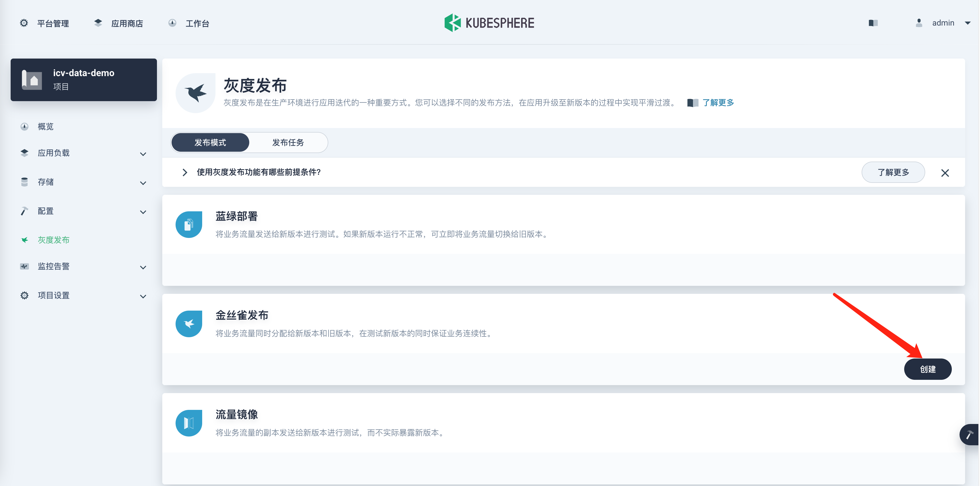The height and width of the screenshot is (486, 980).
Task: Click the 工作台 dashboard icon
Action: [172, 23]
